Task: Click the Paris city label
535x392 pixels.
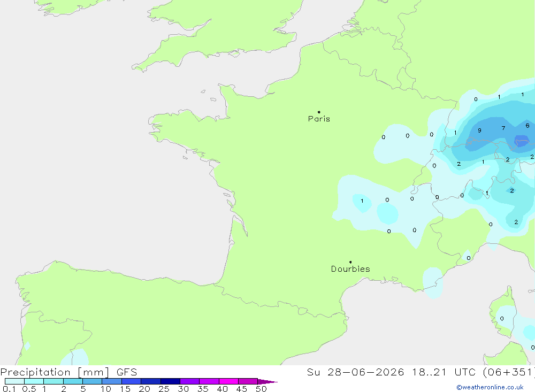Action: point(319,119)
